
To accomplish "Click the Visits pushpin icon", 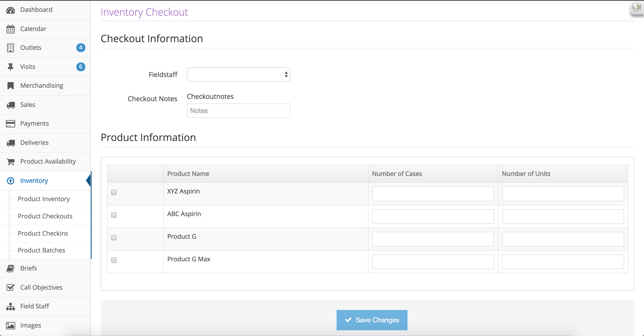I will click(x=11, y=67).
